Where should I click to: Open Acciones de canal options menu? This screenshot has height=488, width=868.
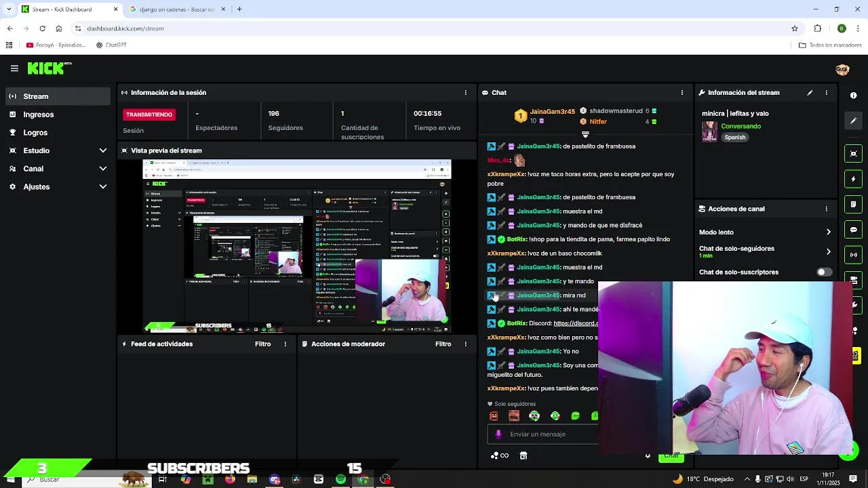point(826,209)
